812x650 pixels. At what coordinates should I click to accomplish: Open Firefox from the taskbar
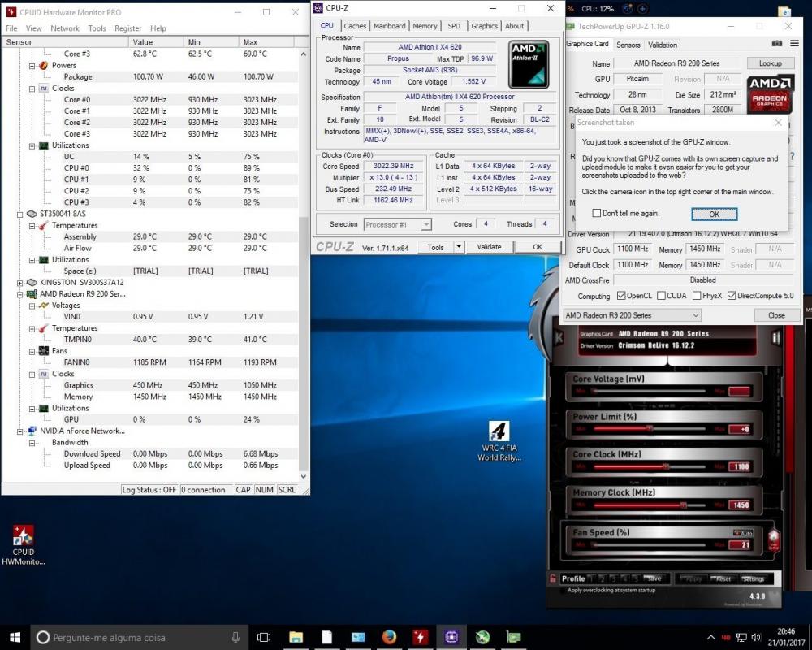click(x=389, y=637)
